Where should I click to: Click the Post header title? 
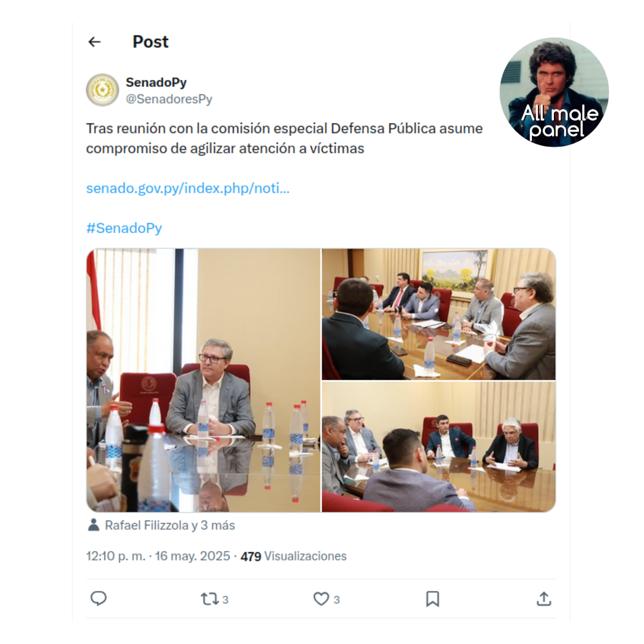(x=150, y=42)
